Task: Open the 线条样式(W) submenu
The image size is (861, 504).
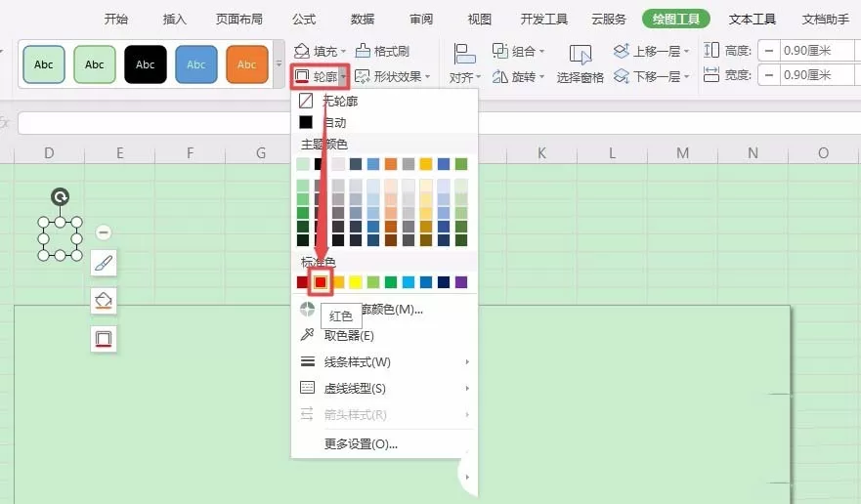Action: tap(384, 361)
